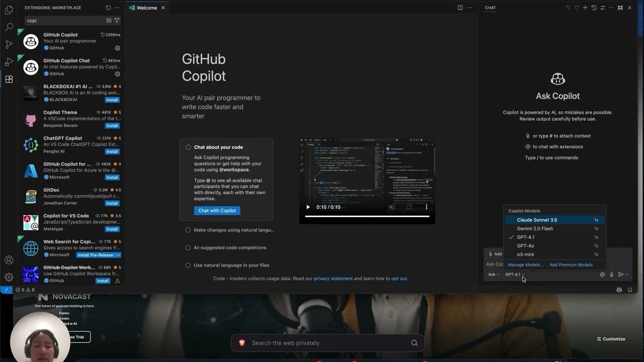Open GitHub Copilot extension gear settings

point(117,48)
